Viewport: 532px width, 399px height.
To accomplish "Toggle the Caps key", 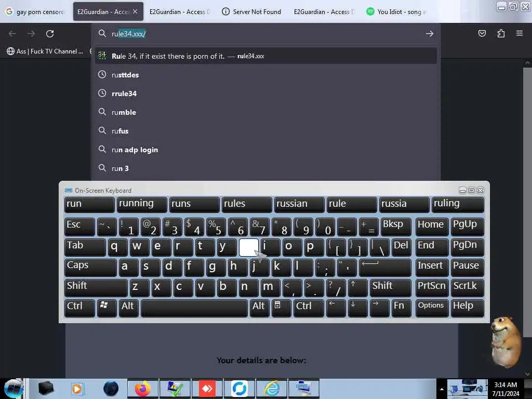I will [x=90, y=268].
